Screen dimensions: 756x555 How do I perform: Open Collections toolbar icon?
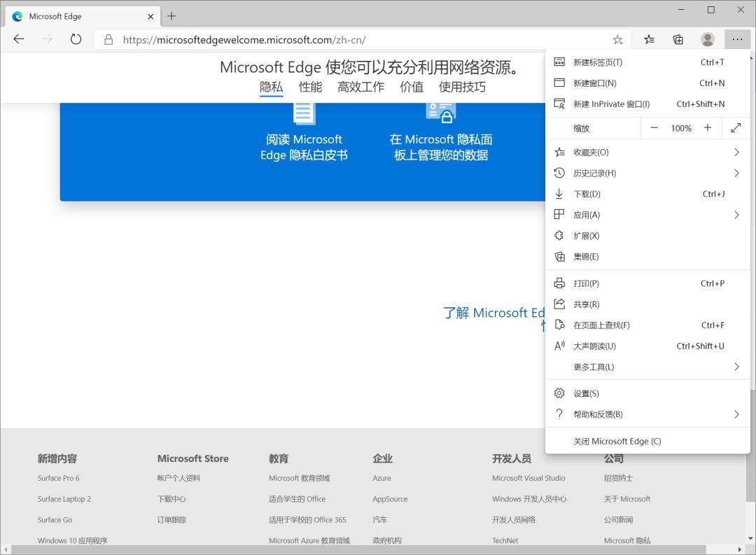[678, 39]
